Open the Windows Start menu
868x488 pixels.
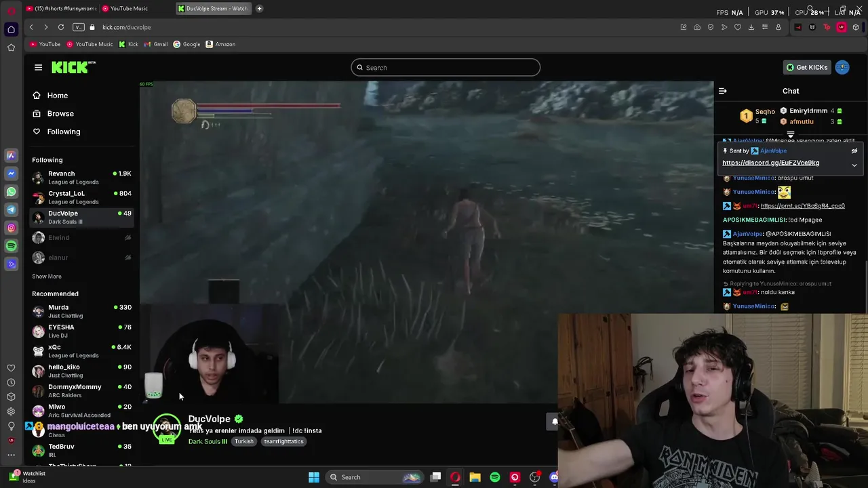[313, 477]
